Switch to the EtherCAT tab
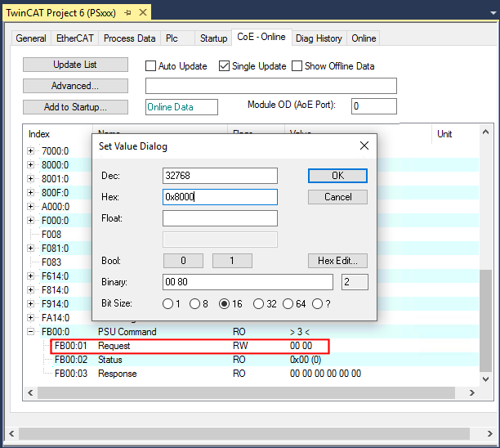 coord(75,38)
